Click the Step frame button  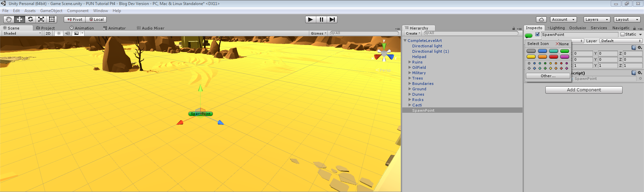coord(332,19)
